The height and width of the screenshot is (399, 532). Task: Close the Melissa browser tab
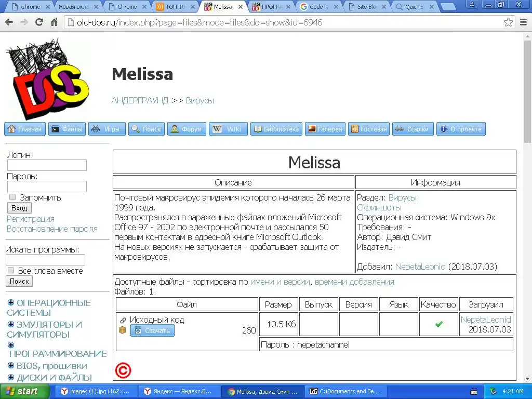click(241, 7)
